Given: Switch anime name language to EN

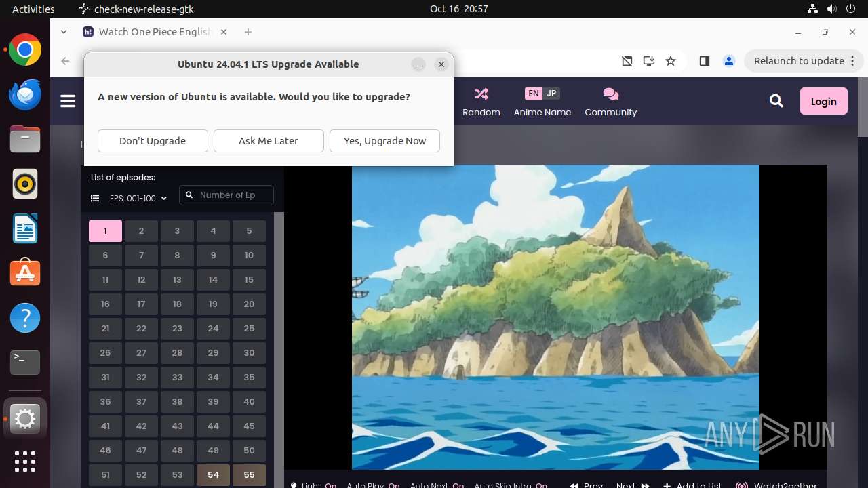Looking at the screenshot, I should tap(534, 94).
